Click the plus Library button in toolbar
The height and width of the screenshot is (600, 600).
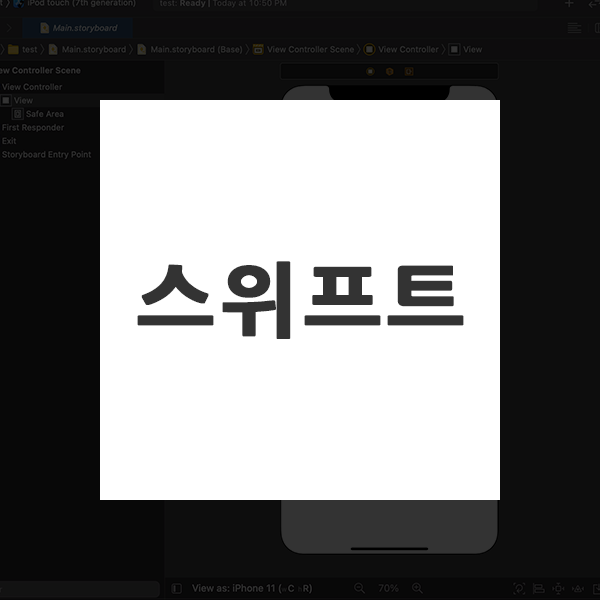point(569,3)
